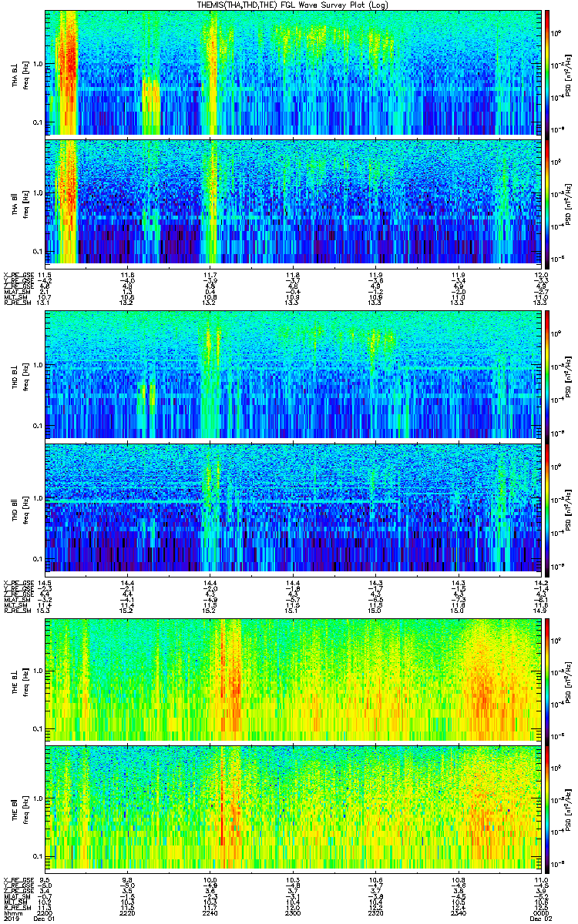Click the 2019 year label
This screenshot has width=578, height=924.
pos(12,919)
